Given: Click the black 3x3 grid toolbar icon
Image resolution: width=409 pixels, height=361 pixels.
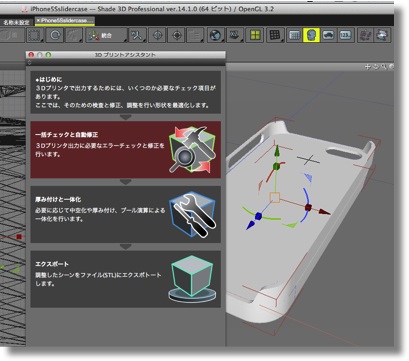Looking at the screenshot, I should [275, 35].
